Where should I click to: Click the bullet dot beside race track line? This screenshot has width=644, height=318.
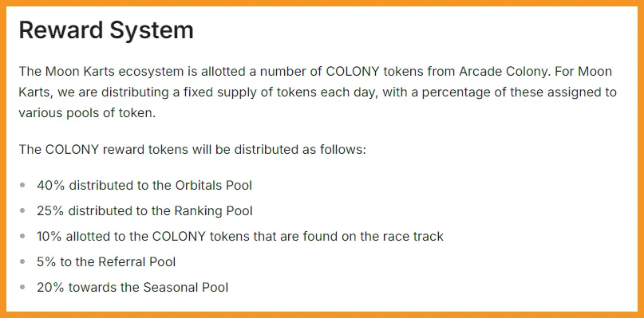point(22,236)
